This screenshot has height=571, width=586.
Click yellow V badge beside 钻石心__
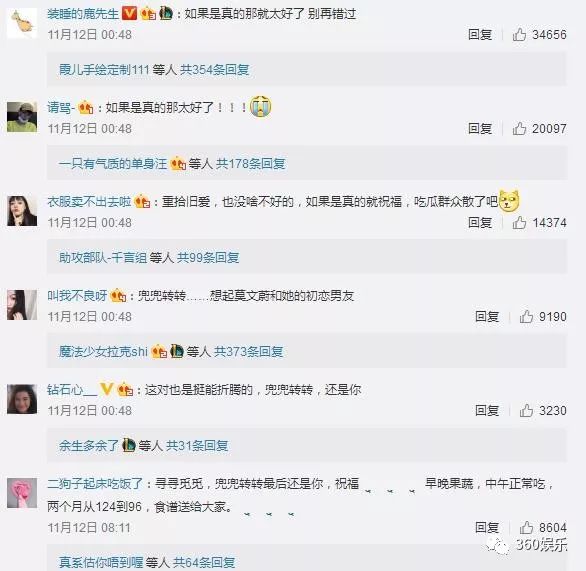click(107, 389)
